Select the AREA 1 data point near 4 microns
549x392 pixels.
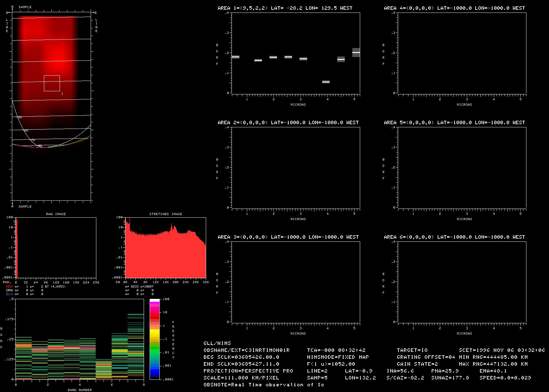click(x=326, y=82)
